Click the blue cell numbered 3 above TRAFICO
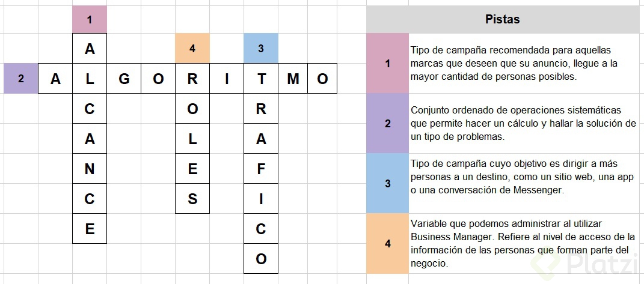The width and height of the screenshot is (644, 284). [x=261, y=49]
